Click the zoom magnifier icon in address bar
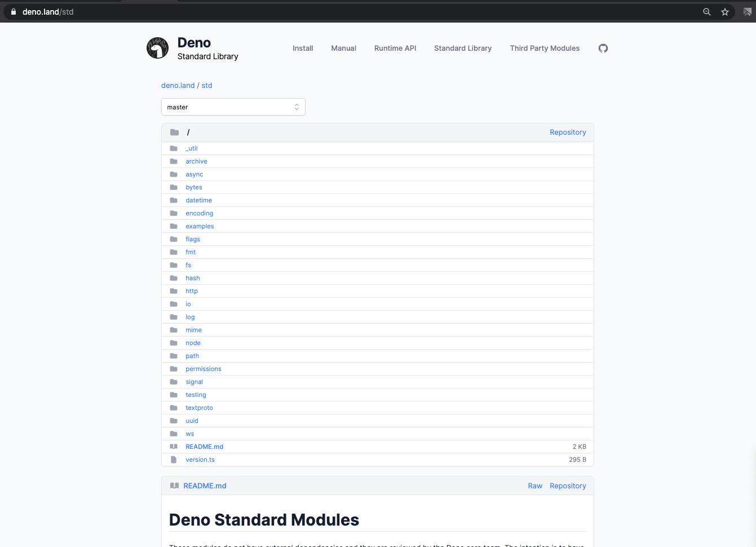The height and width of the screenshot is (547, 756). tap(706, 12)
